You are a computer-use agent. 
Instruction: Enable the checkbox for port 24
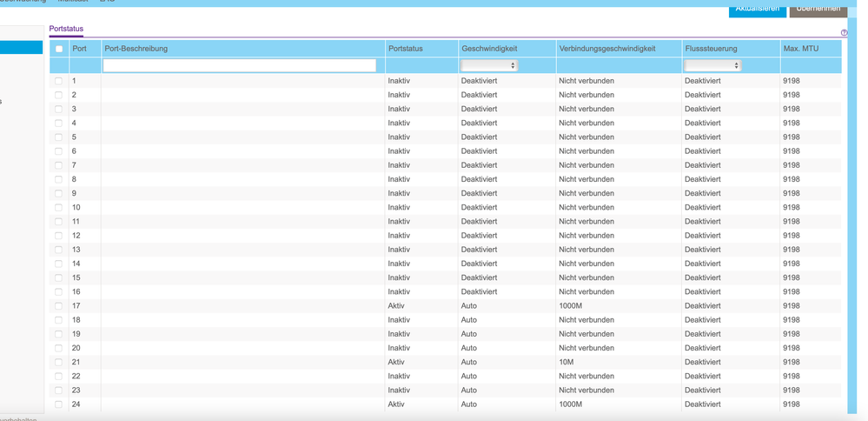(x=59, y=404)
